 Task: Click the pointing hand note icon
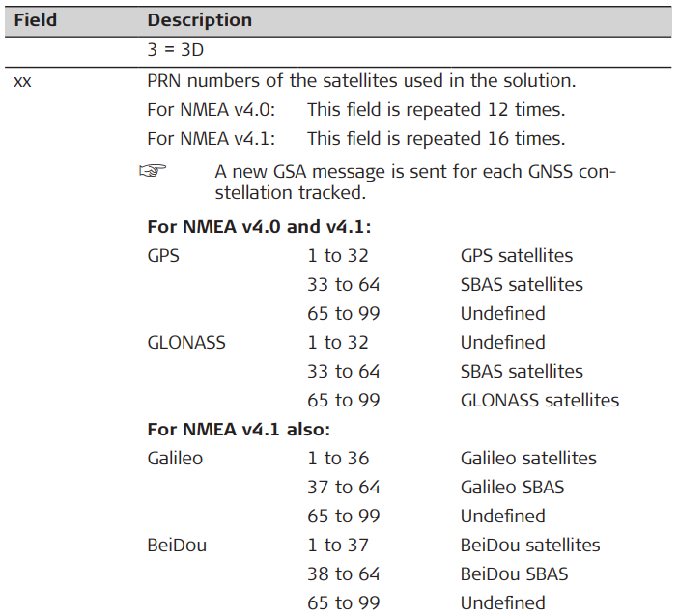[x=153, y=172]
